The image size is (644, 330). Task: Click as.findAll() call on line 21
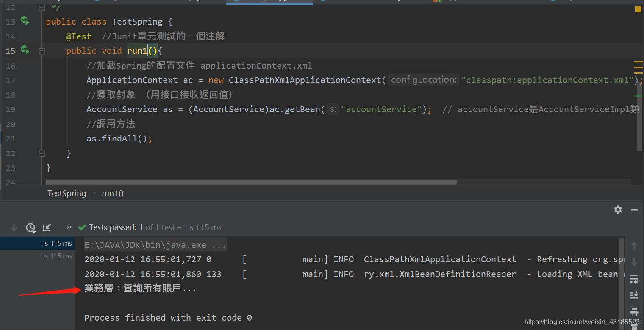coord(119,139)
